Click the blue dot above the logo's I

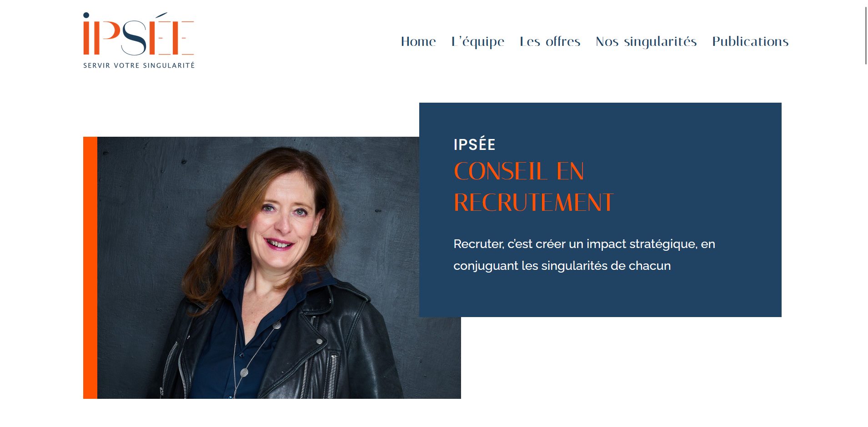point(86,15)
